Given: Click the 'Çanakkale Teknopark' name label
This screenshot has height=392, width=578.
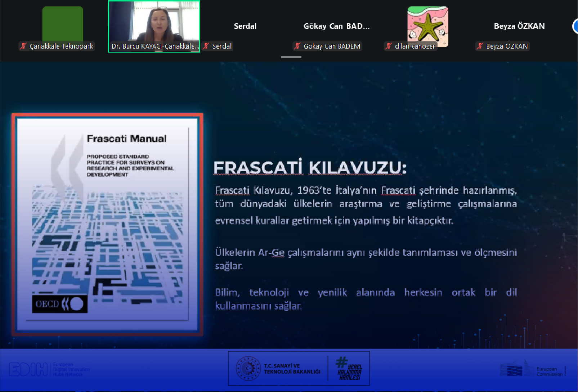Looking at the screenshot, I should point(62,46).
